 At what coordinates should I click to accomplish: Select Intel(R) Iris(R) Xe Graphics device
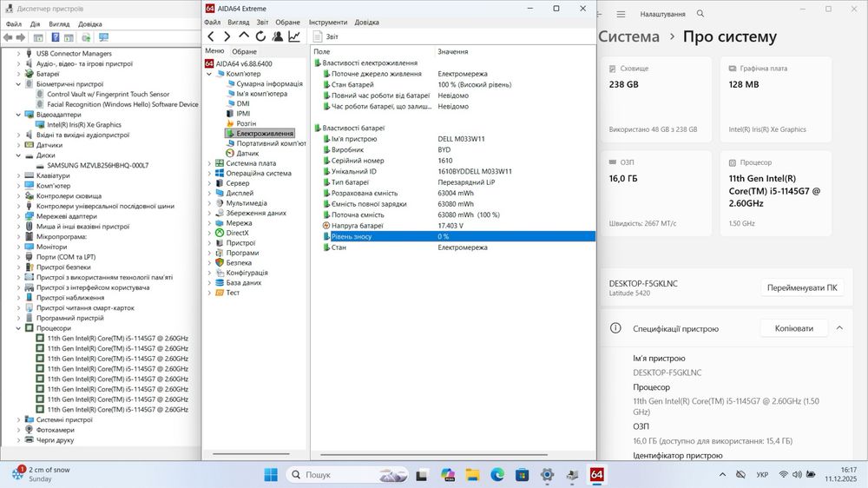[x=84, y=125]
